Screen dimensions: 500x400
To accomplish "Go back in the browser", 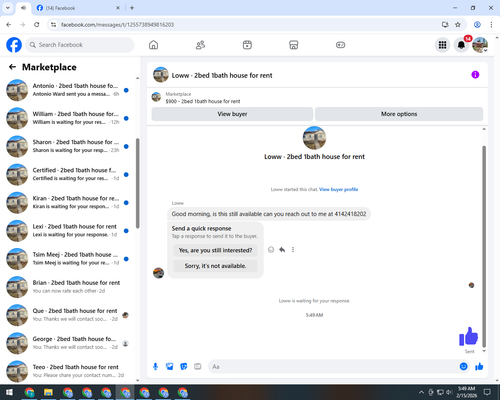I will point(9,25).
